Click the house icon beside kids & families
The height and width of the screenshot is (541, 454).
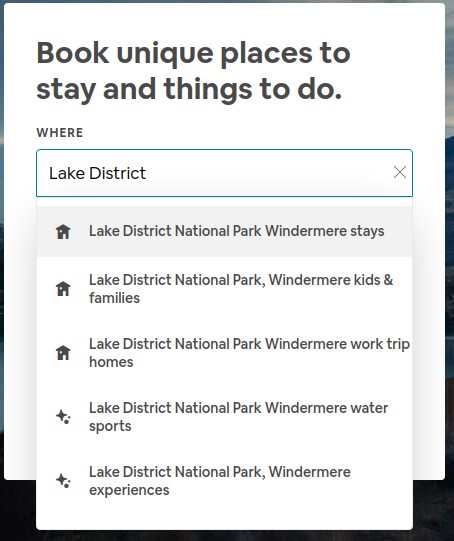(63, 289)
